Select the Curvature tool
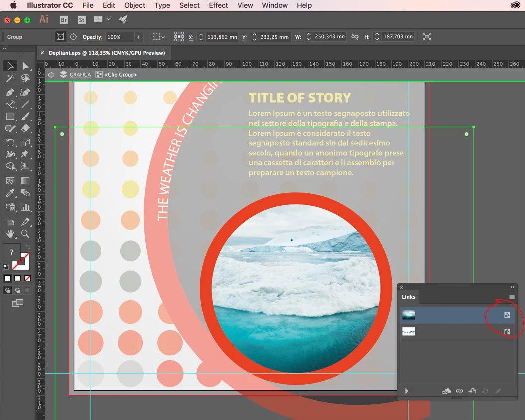Screen dimensions: 525x420 click(25, 92)
